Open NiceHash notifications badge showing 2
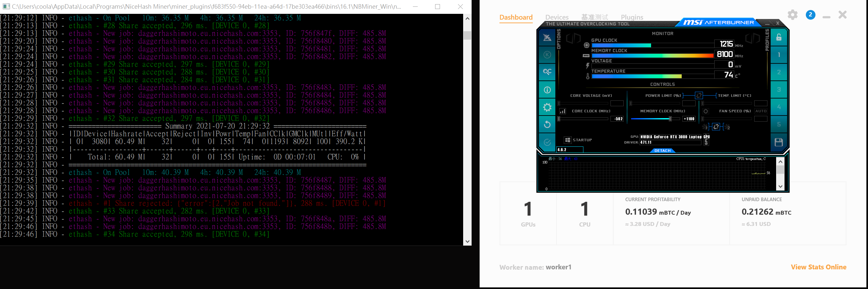 pyautogui.click(x=810, y=15)
